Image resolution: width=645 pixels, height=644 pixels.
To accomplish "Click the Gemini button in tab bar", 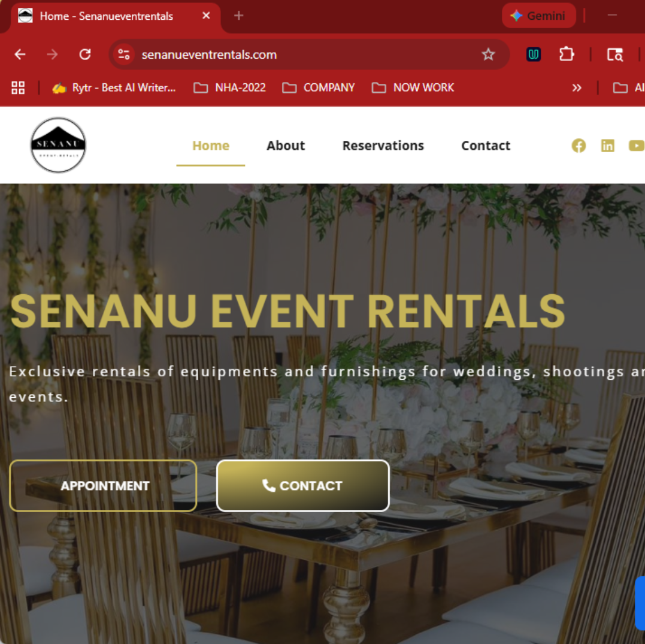I will tap(538, 16).
